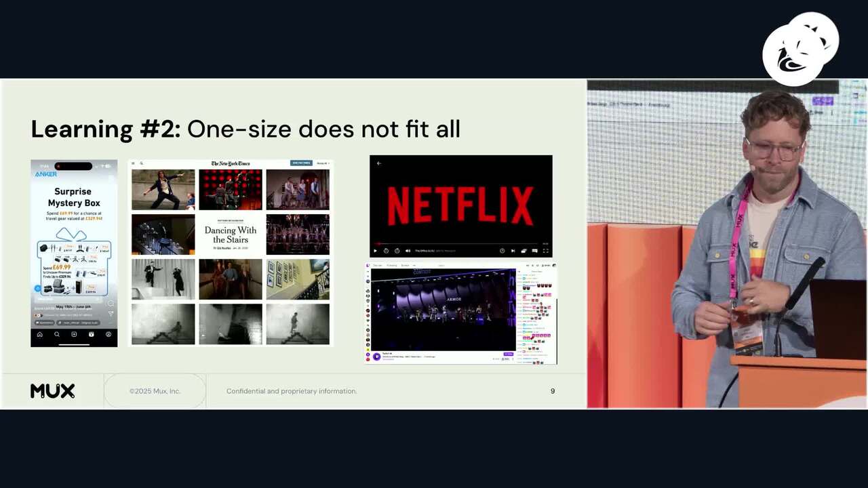
Task: Open the Instagram profile tab icon
Action: click(x=108, y=334)
